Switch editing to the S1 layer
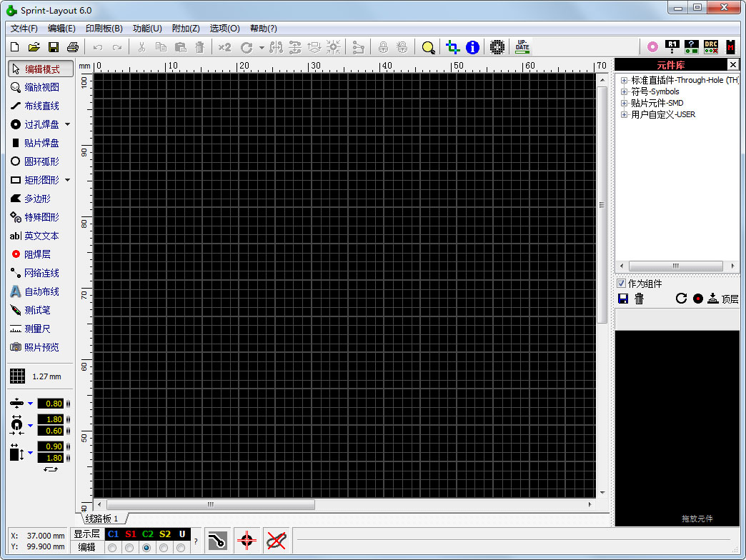 point(130,546)
